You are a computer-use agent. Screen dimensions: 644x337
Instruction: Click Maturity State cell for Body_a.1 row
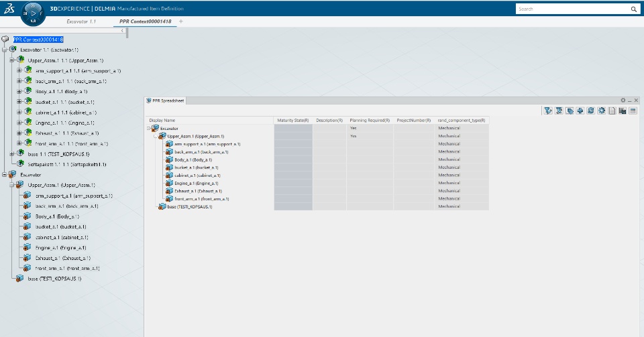click(x=293, y=159)
